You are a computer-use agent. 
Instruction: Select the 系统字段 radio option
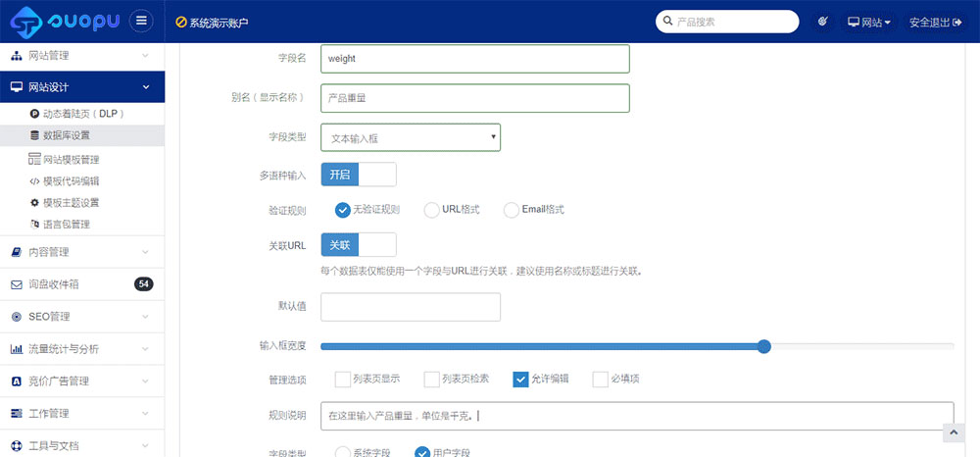342,452
